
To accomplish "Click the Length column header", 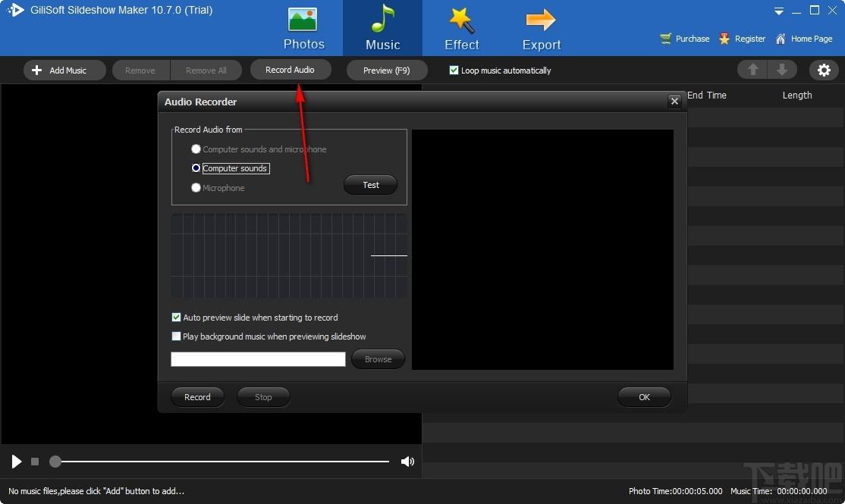I will pos(797,95).
